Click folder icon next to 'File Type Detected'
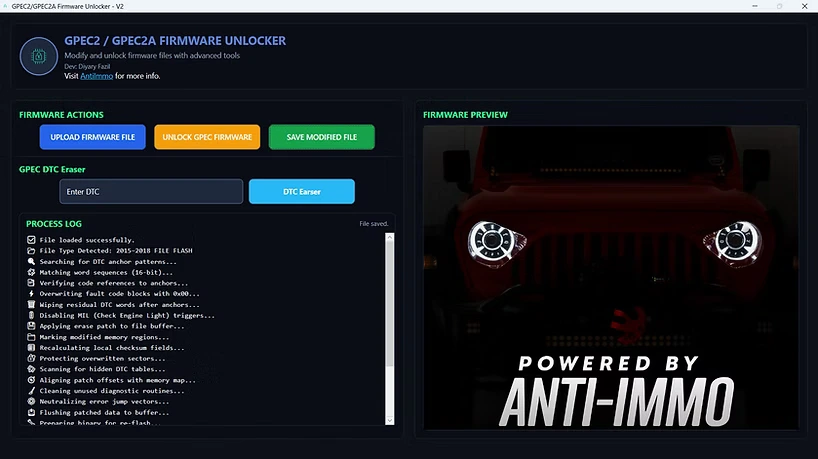 (31, 251)
